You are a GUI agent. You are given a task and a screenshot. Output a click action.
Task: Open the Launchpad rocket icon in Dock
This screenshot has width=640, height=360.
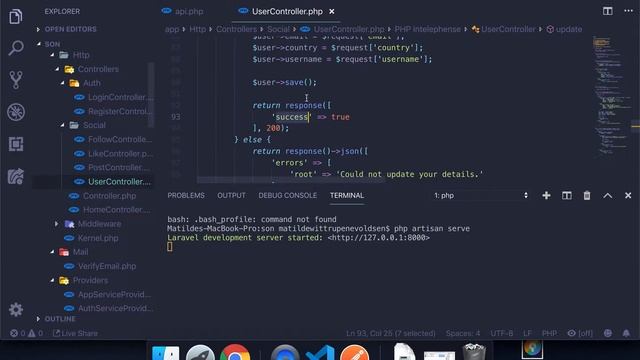tap(200, 353)
